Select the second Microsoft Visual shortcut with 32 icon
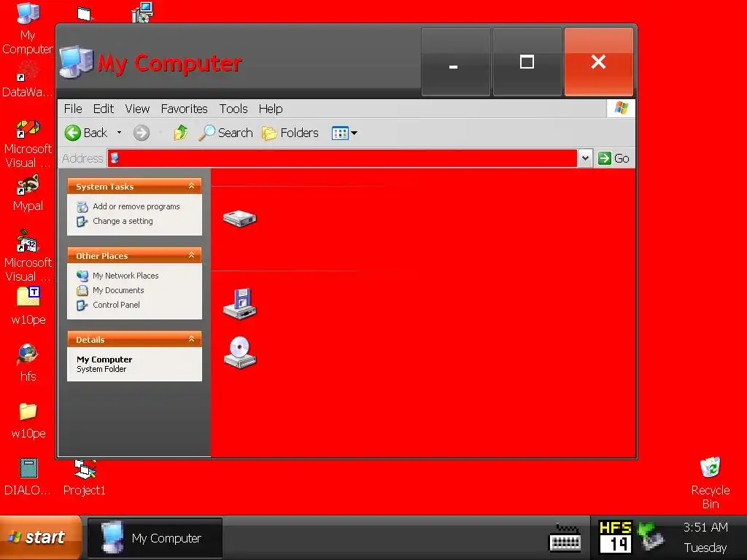Screen dimensions: 747x560 28,256
